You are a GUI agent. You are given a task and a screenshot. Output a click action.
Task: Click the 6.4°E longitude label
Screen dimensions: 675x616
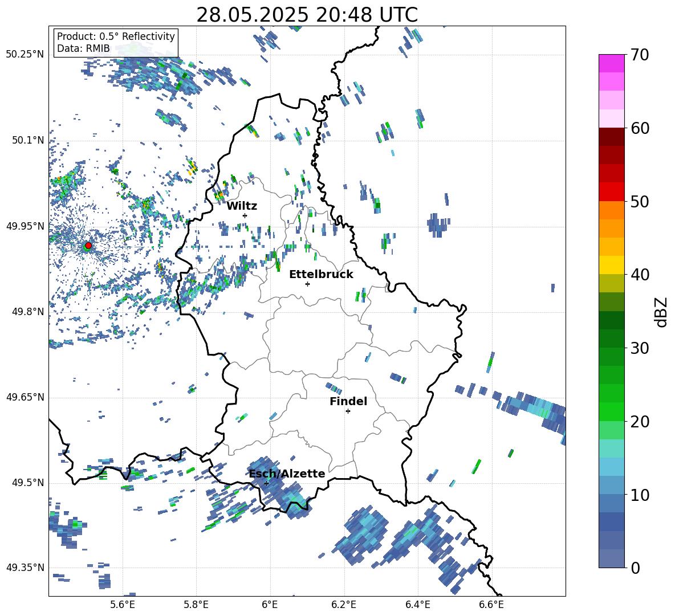417,605
